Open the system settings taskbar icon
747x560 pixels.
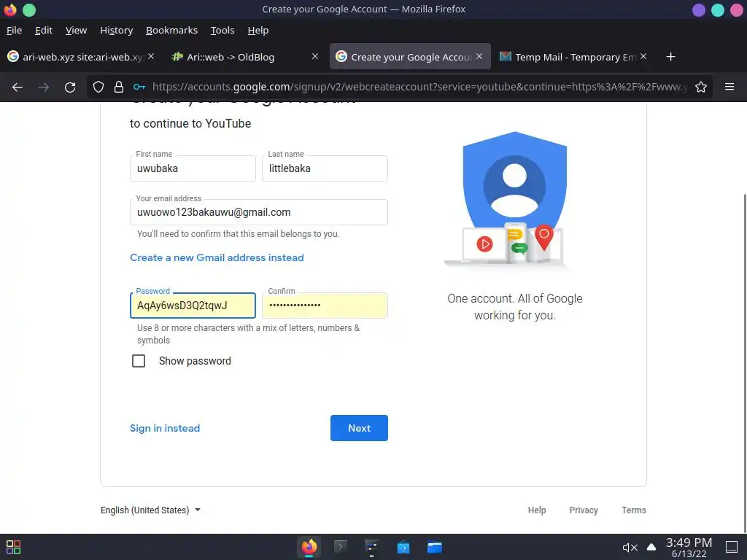(371, 547)
